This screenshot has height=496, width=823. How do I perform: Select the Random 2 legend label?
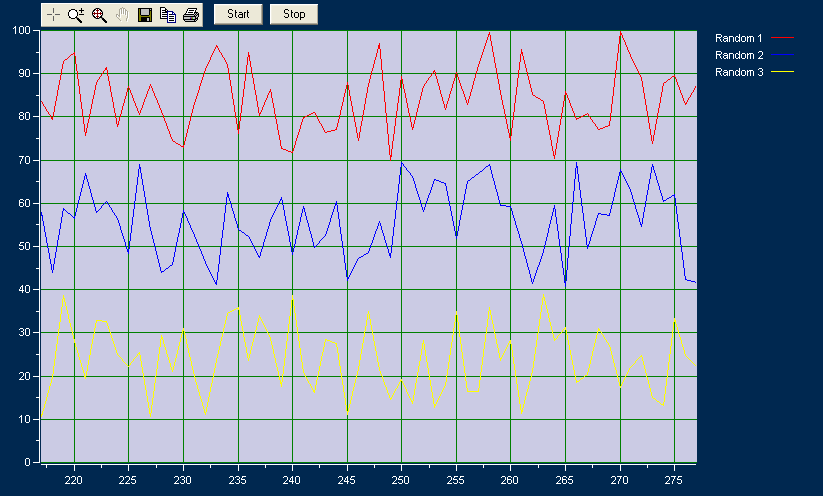[739, 55]
